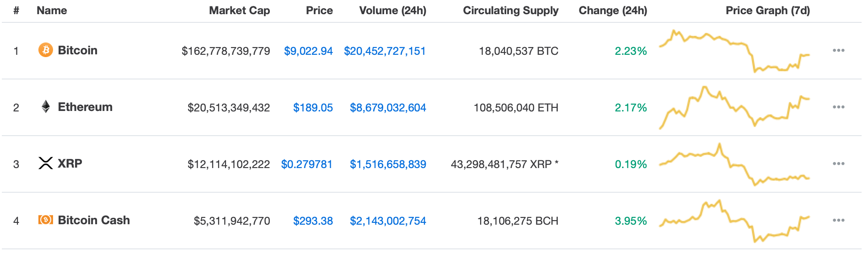Click the Bitcoin 7-day price graph
This screenshot has width=868, height=253.
click(x=734, y=51)
